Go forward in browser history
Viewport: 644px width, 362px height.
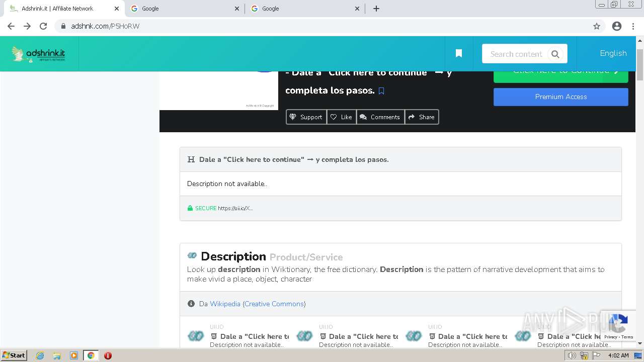pyautogui.click(x=27, y=26)
